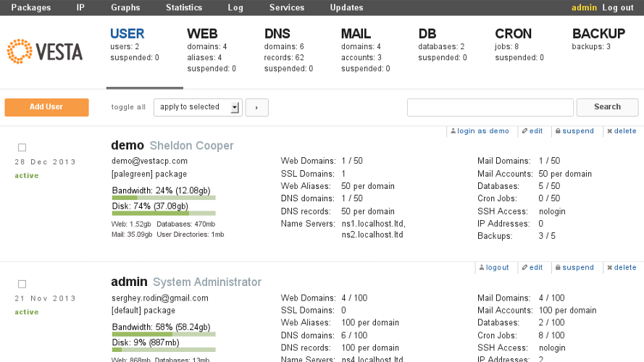This screenshot has height=362, width=644.
Task: Click toggle all to select users
Action: click(x=128, y=107)
